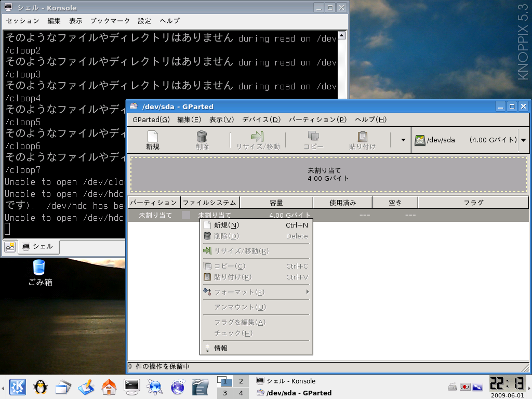The height and width of the screenshot is (399, 532).
Task: Click the Konsole scrollbar up arrow
Action: tap(342, 35)
